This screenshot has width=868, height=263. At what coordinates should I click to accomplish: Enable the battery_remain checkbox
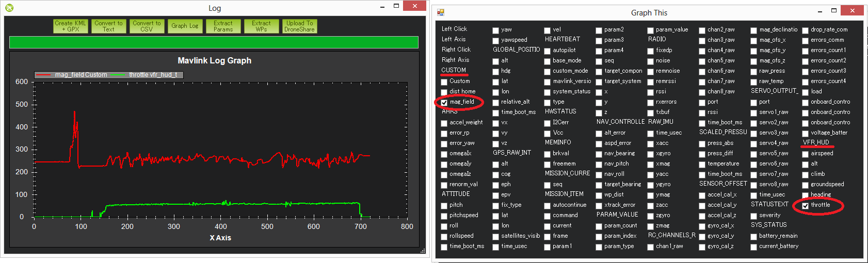[754, 237]
